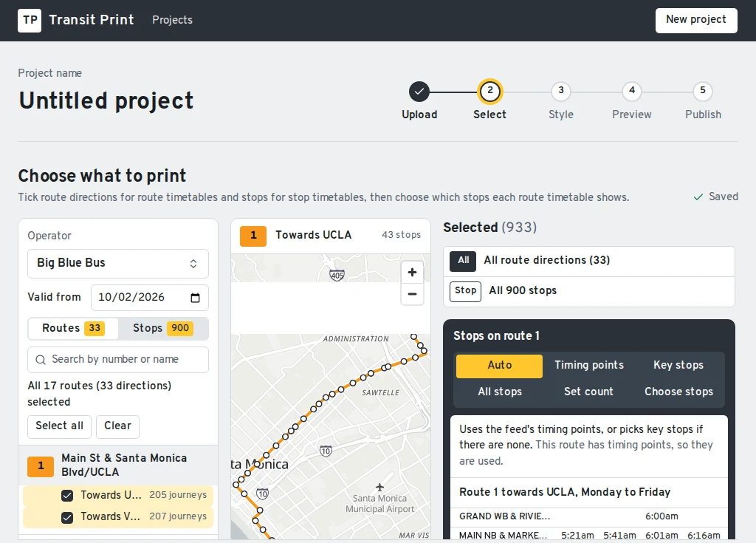Select Main St & Santa Monica Blvd/UCLA route

(118, 465)
